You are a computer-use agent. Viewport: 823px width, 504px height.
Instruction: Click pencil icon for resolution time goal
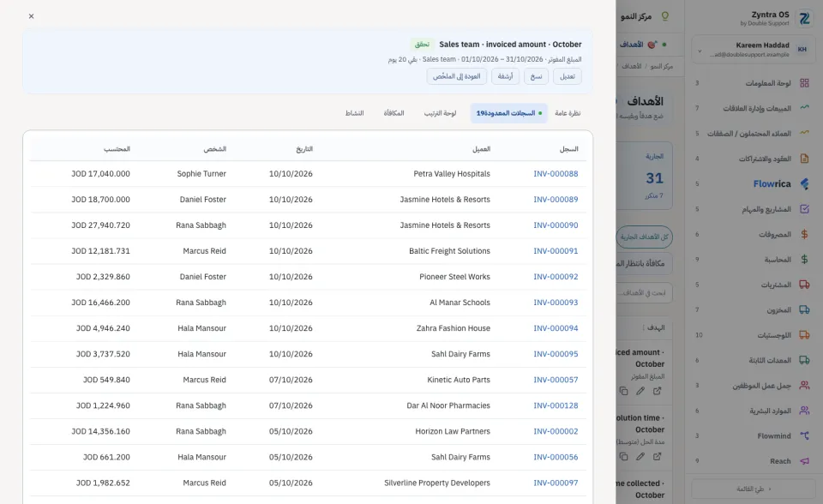[x=640, y=457]
